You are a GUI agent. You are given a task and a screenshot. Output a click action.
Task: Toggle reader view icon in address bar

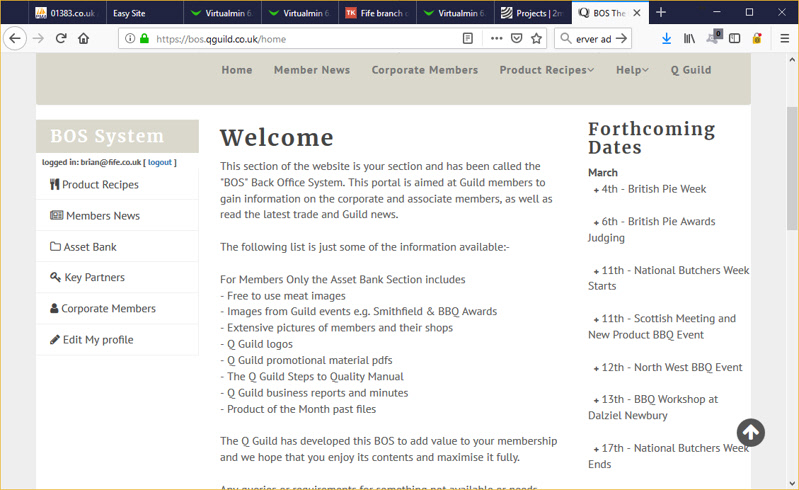pos(468,39)
